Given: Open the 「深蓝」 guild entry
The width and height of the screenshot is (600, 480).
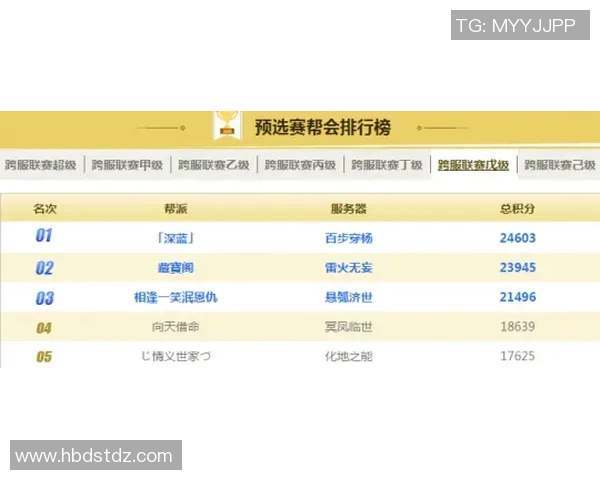Looking at the screenshot, I should coord(176,238).
